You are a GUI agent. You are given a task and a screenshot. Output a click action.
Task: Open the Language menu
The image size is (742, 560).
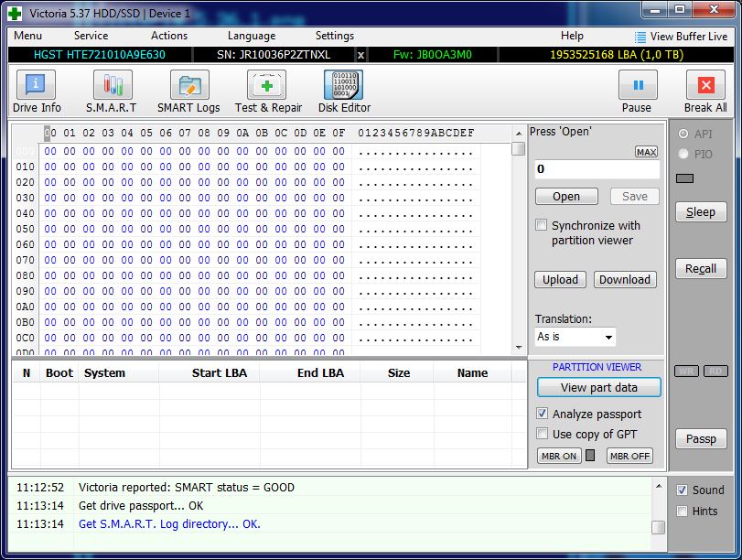click(252, 36)
